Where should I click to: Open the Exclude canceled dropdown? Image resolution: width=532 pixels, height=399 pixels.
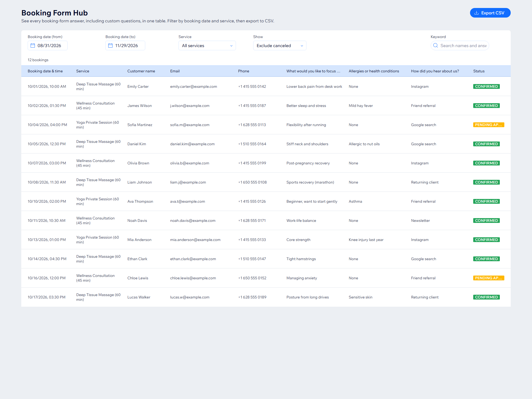point(280,45)
